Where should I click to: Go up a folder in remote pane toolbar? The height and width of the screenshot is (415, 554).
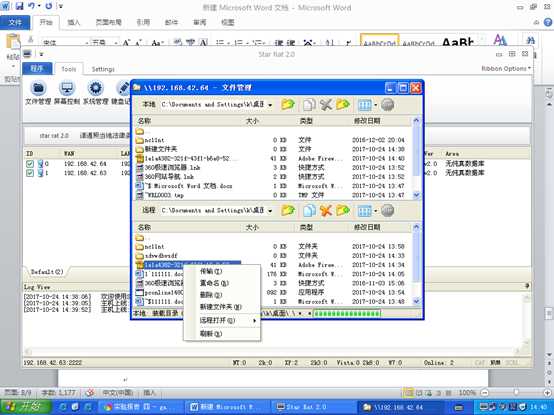[288, 211]
